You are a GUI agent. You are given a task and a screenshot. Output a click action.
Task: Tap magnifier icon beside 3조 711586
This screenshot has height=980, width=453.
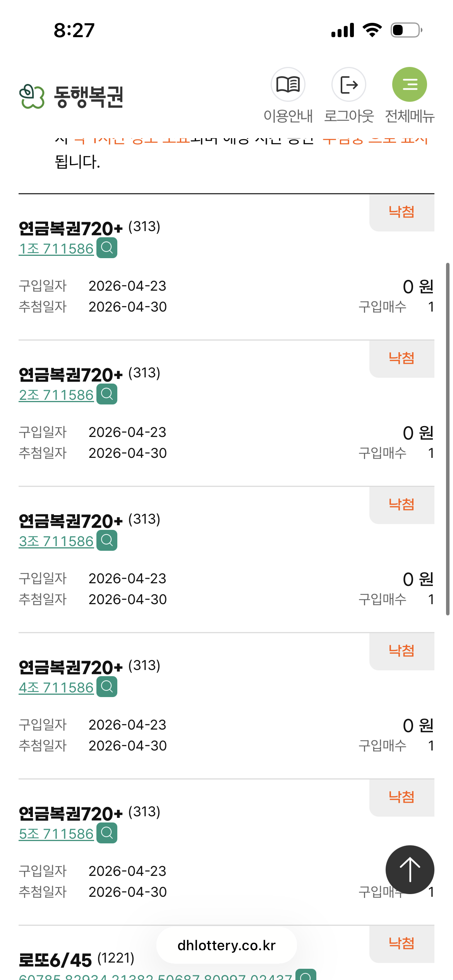click(x=107, y=540)
